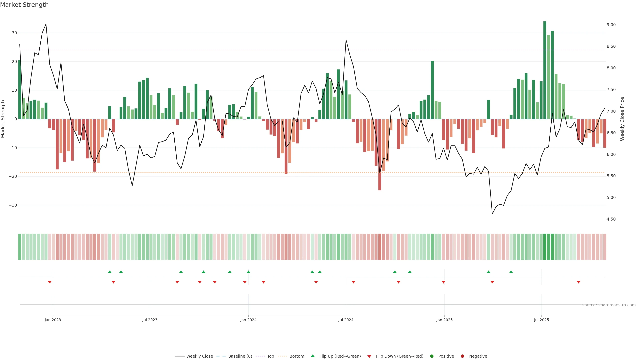Viewport: 644px width, 362px height.
Task: Click the Positive green circle legend icon
Action: coord(432,356)
